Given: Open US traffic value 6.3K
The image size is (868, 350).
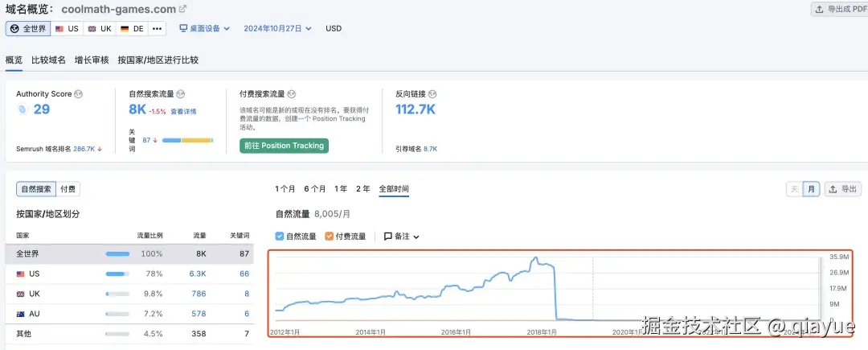Looking at the screenshot, I should tap(198, 274).
